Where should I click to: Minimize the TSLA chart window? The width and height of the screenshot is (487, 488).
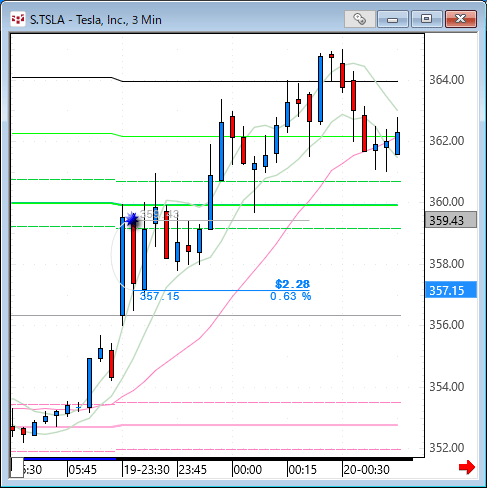click(393, 19)
